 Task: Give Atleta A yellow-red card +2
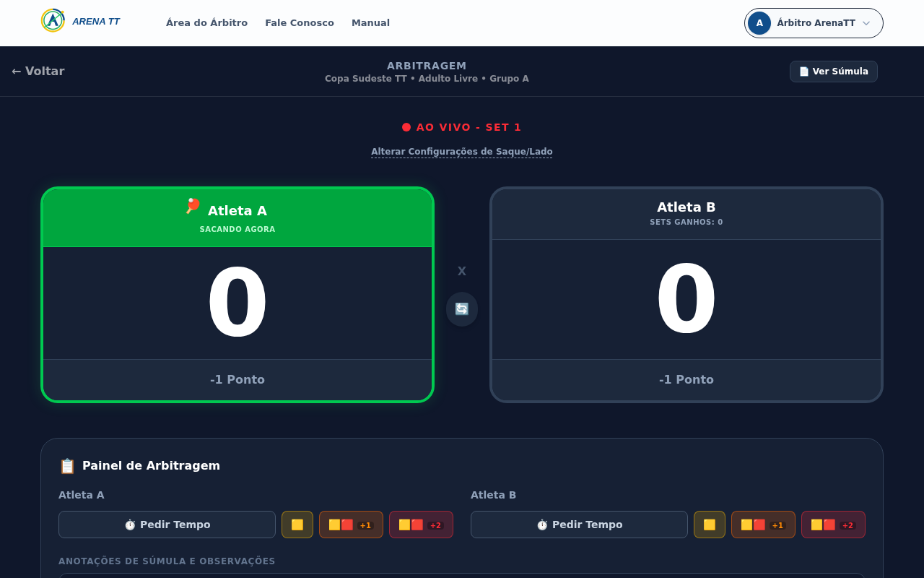[x=421, y=525]
